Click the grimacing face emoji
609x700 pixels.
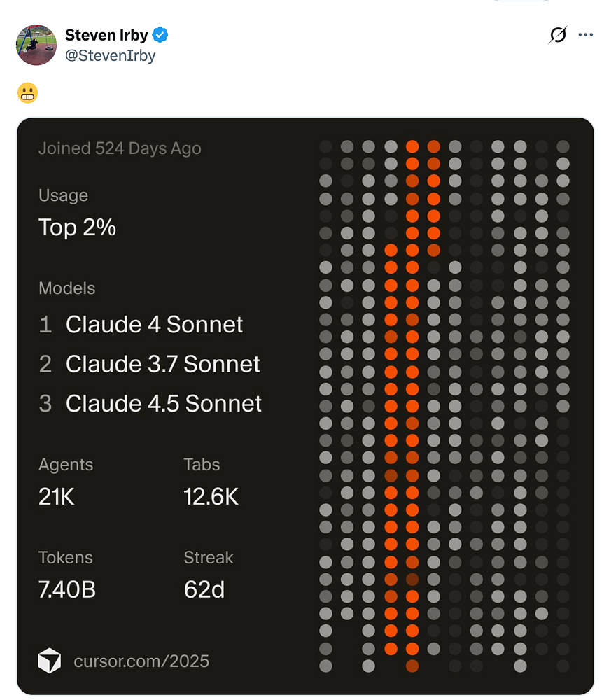tap(27, 93)
